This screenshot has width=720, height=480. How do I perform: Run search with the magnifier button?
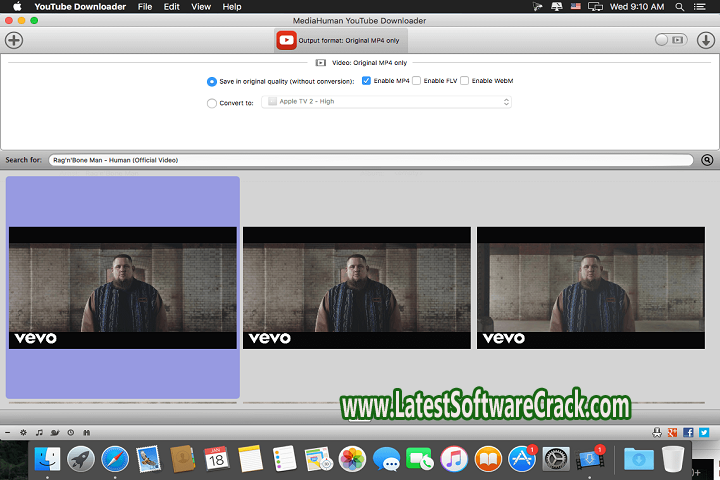(x=707, y=160)
